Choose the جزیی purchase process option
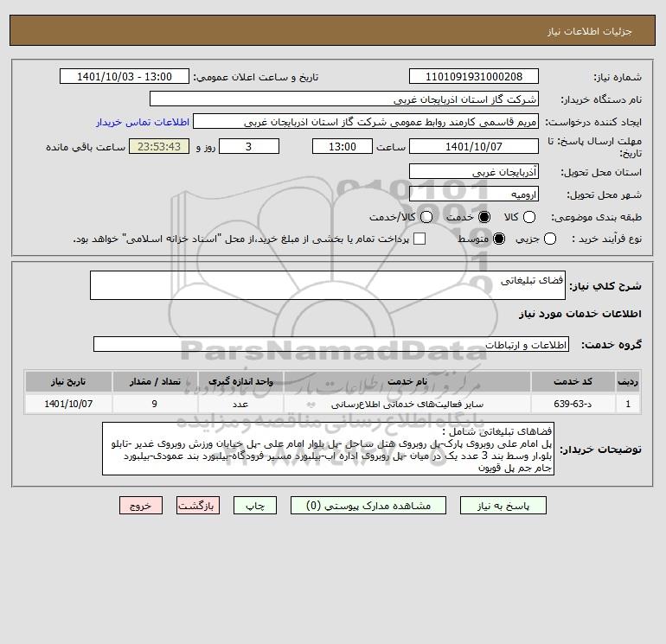Viewport: 666px width, 644px height. 549,239
